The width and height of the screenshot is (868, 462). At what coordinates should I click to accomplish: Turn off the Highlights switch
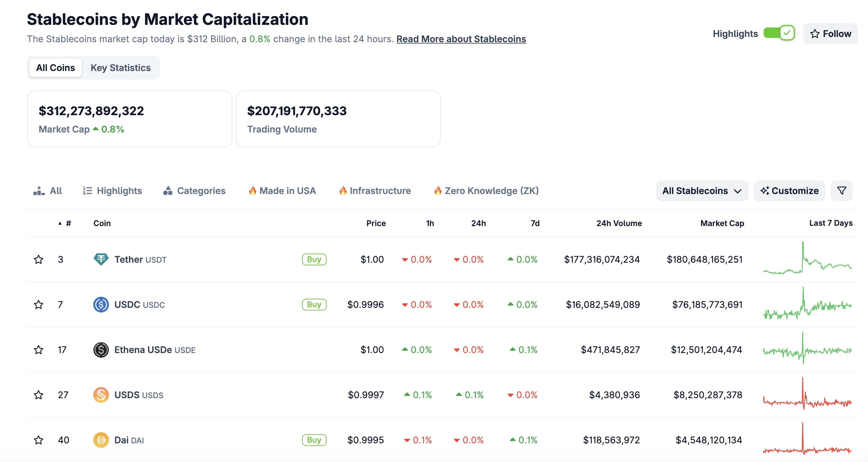[x=779, y=33]
